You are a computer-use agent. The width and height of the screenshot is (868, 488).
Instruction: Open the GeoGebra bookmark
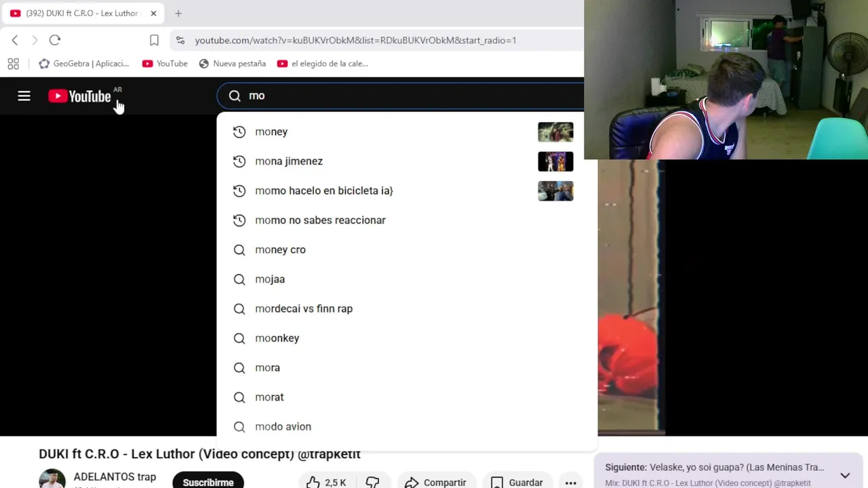tap(84, 64)
